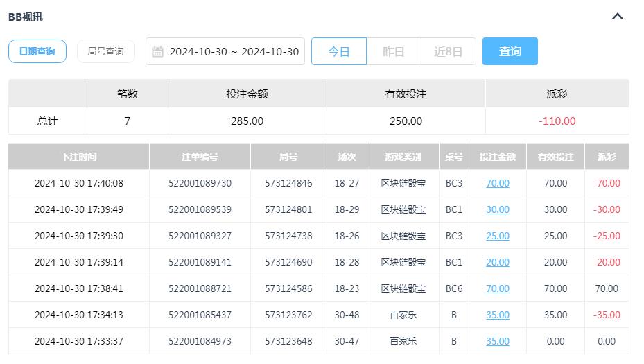The width and height of the screenshot is (644, 364).
Task: Switch to 局号查询 tab
Action: tap(105, 51)
